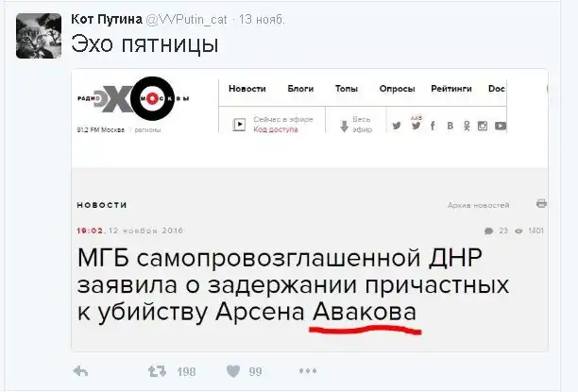The image size is (578, 392).
Task: Select the Новости menu item
Action: tap(247, 89)
